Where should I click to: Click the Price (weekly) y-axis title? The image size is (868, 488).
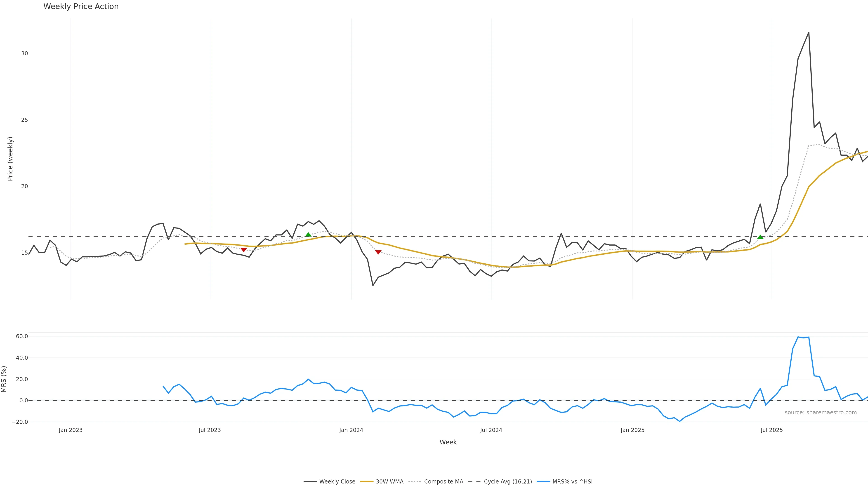pos(10,159)
